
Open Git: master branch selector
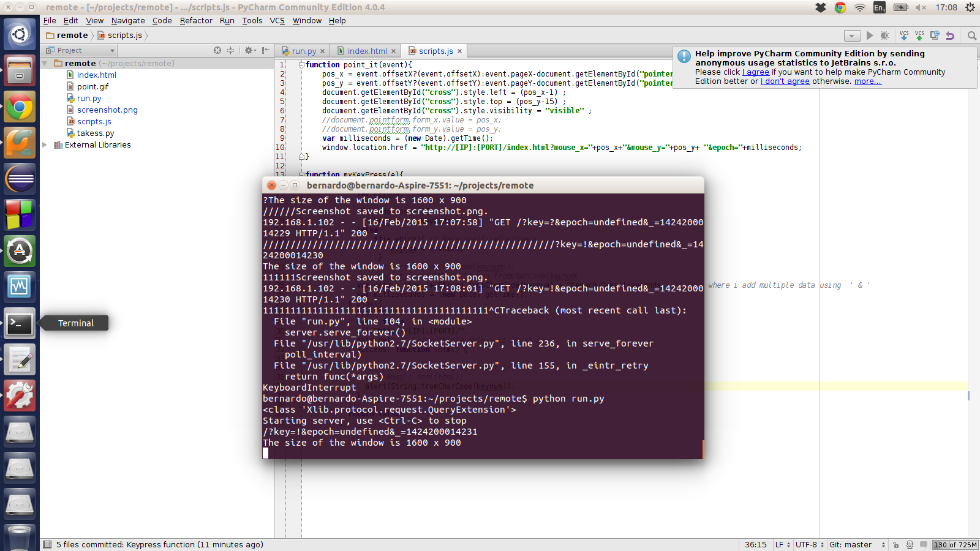857,544
